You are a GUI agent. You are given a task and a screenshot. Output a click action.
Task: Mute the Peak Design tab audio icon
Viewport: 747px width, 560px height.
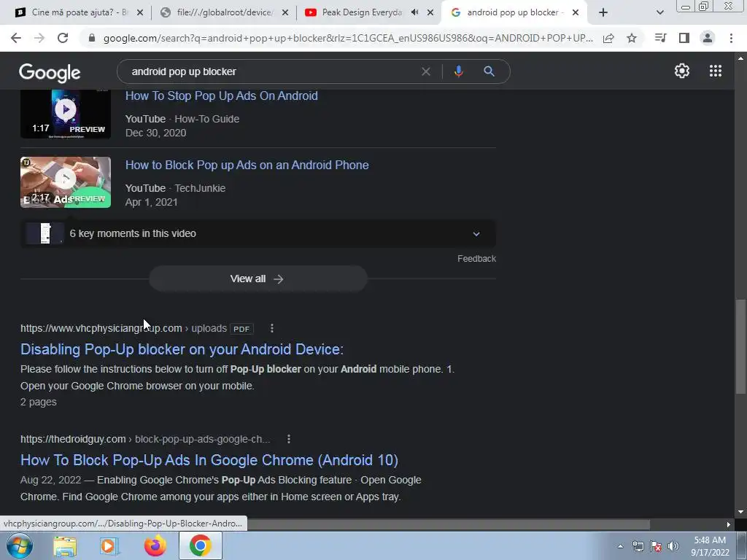pyautogui.click(x=415, y=12)
